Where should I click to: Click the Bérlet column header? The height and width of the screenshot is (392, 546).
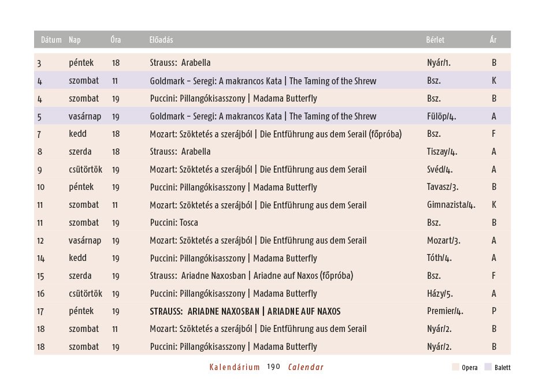tap(435, 40)
